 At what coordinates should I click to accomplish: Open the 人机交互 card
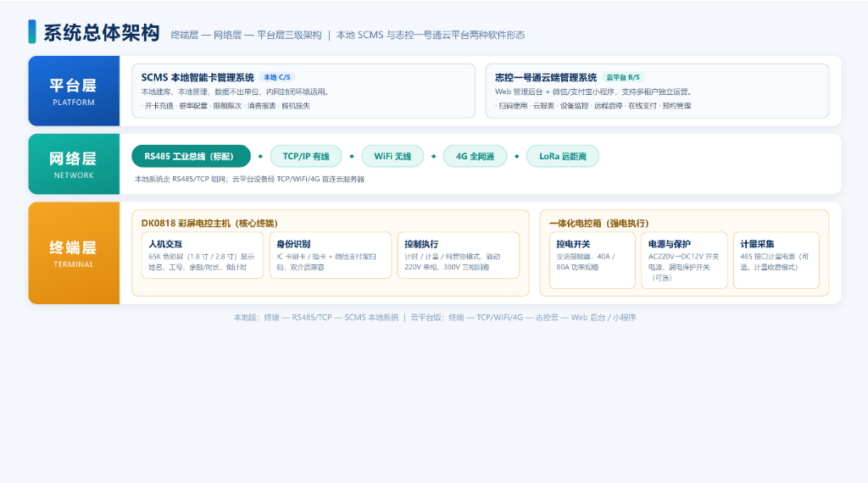click(202, 255)
